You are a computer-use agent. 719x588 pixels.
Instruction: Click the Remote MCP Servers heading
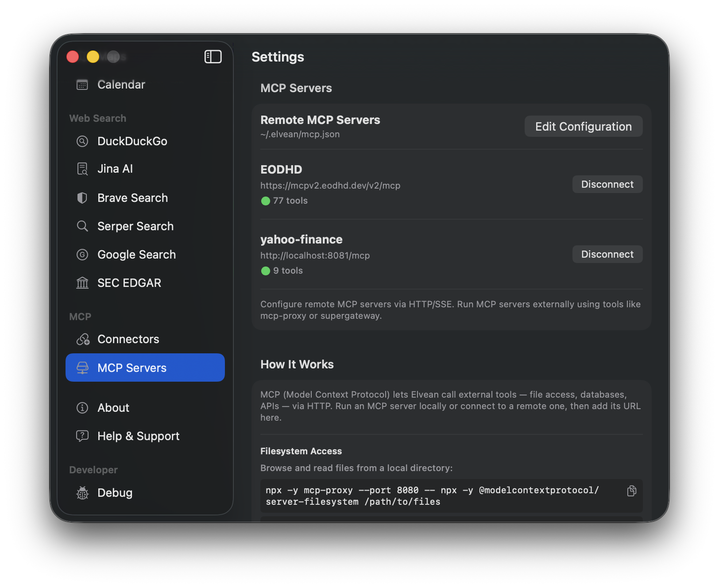point(320,120)
